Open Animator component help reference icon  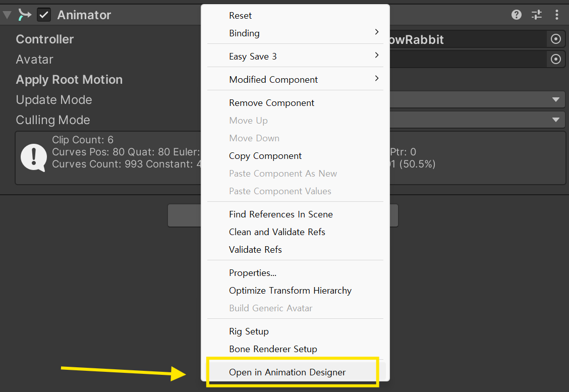click(x=517, y=15)
